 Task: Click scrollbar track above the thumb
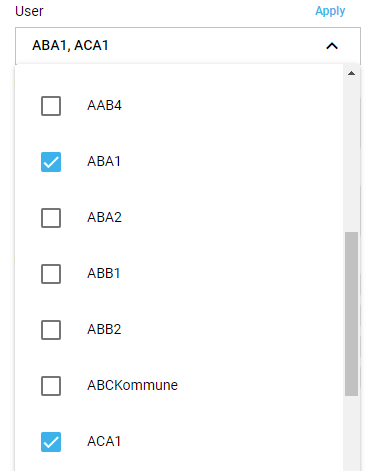pyautogui.click(x=351, y=155)
